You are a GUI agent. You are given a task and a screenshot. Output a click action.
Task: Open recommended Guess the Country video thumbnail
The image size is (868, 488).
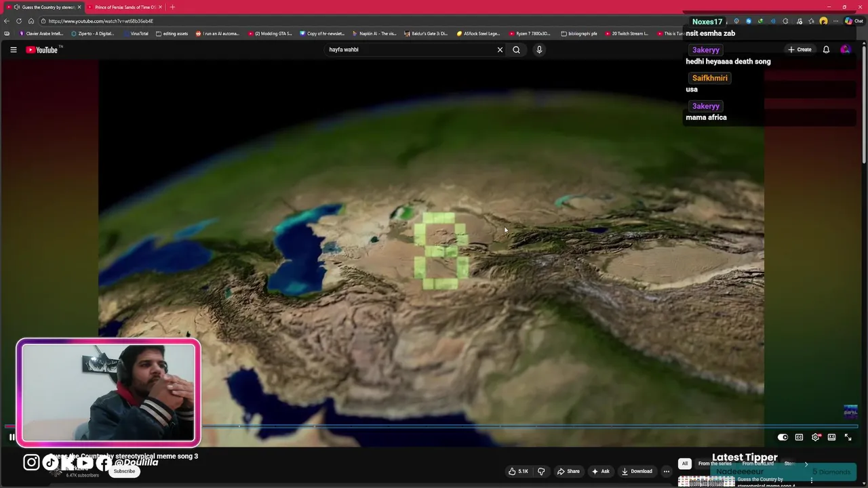point(706,482)
